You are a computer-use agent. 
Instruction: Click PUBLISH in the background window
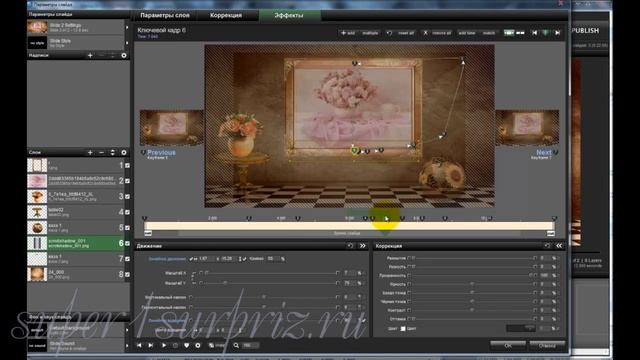[x=585, y=31]
